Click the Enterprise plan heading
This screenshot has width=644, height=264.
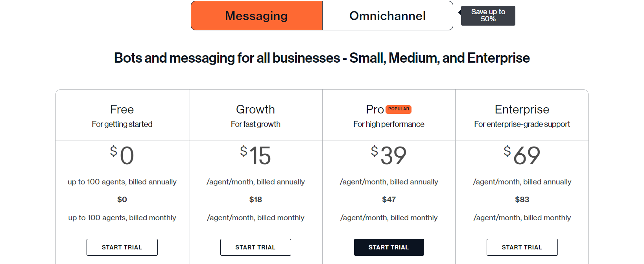pos(522,109)
